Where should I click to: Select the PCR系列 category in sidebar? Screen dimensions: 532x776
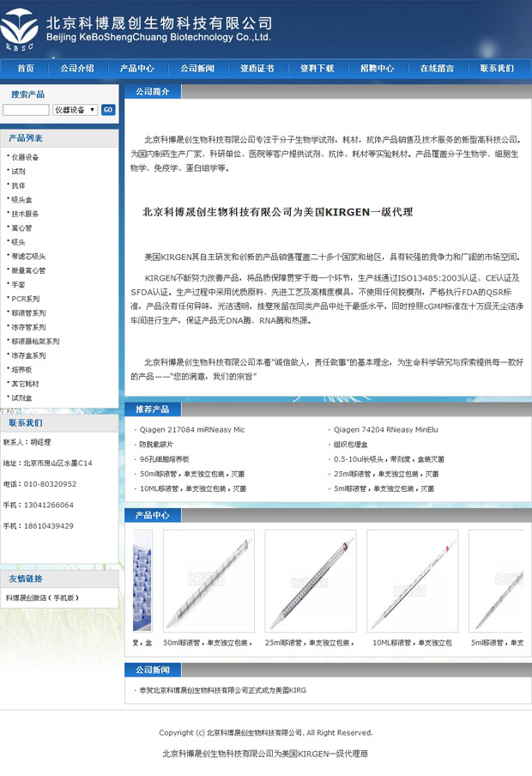point(26,299)
